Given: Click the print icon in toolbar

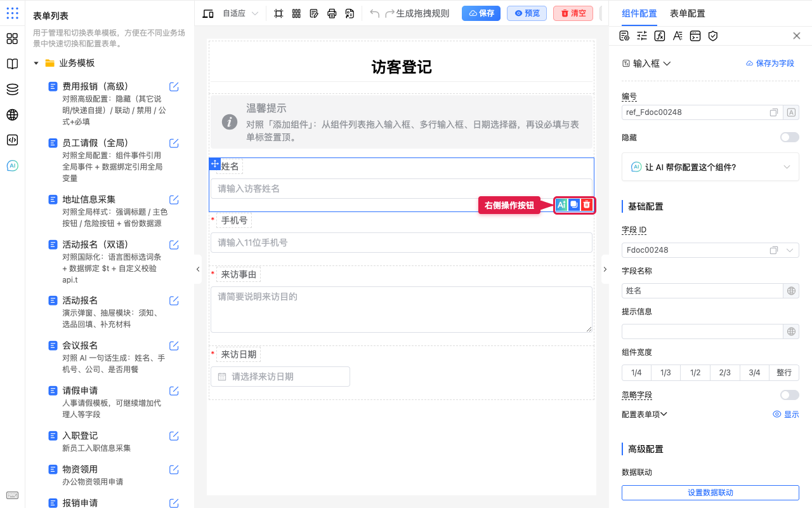Looking at the screenshot, I should tap(332, 13).
